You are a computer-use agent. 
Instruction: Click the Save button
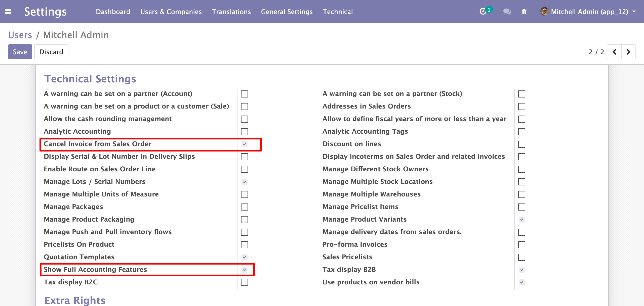tap(20, 52)
